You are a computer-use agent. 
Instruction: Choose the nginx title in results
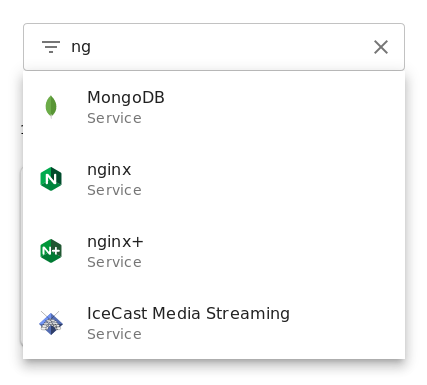pyautogui.click(x=109, y=170)
